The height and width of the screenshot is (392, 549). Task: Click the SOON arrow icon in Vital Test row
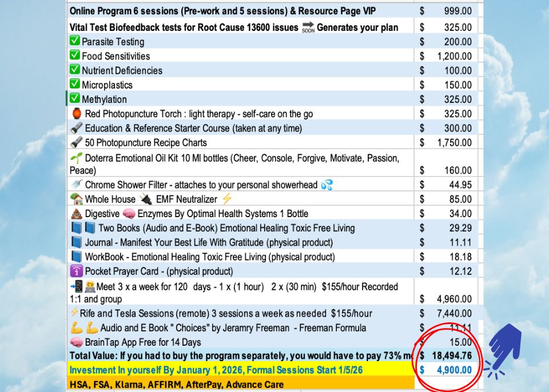coord(308,27)
